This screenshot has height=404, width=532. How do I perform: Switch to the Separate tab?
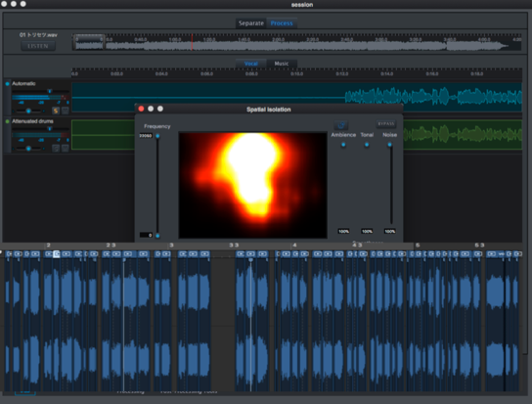250,23
